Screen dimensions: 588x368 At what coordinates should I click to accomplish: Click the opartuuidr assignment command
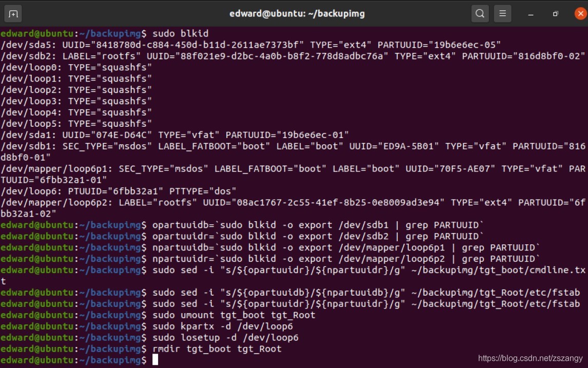(x=318, y=236)
